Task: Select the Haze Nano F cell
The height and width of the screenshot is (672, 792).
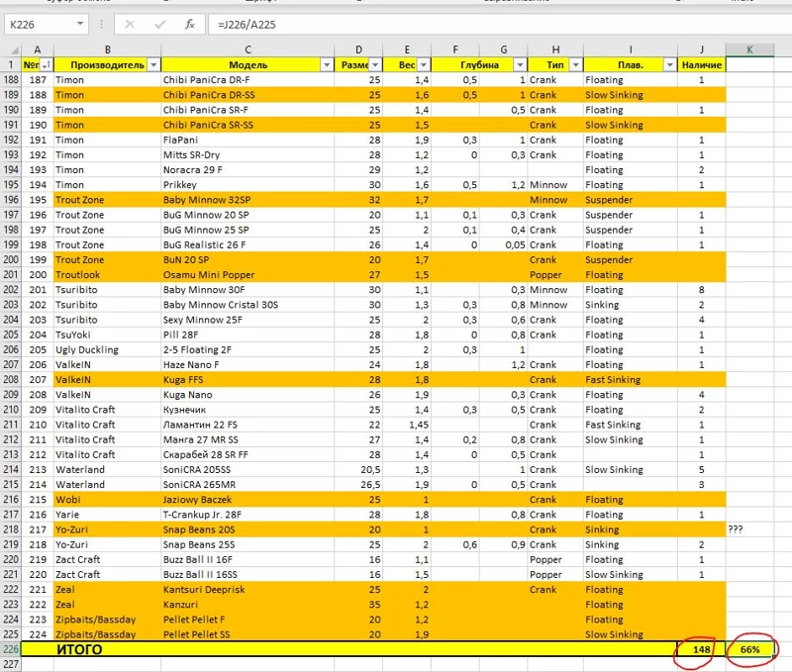Action: (x=247, y=365)
